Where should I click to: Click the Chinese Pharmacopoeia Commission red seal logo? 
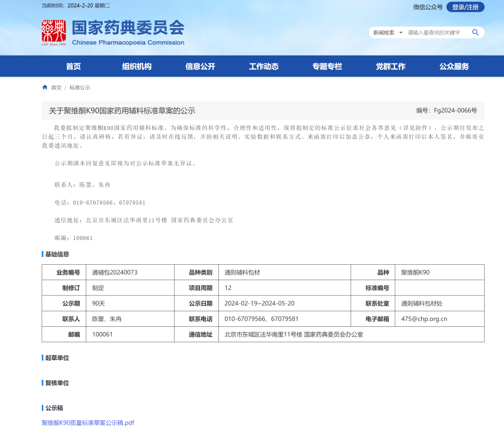tap(54, 33)
